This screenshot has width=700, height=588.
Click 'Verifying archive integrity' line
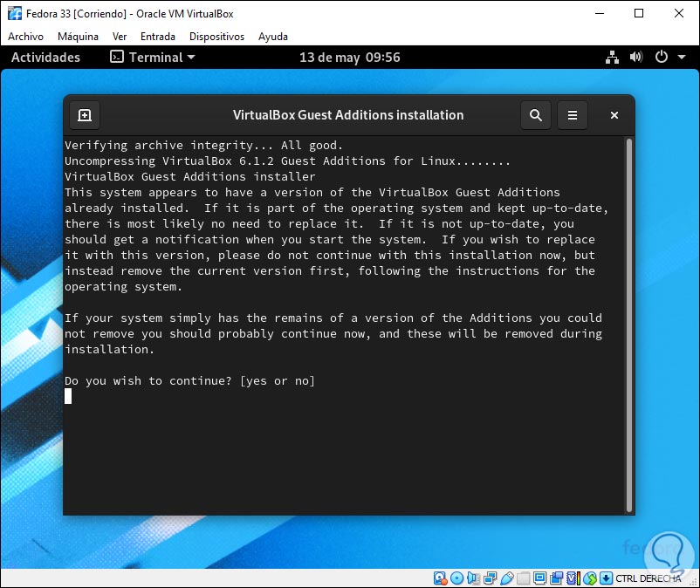click(203, 146)
